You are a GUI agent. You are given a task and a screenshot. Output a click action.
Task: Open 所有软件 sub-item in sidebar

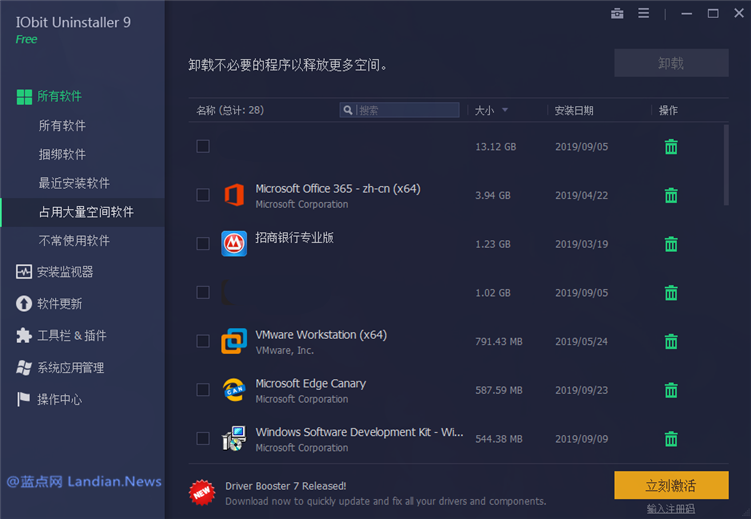(62, 126)
